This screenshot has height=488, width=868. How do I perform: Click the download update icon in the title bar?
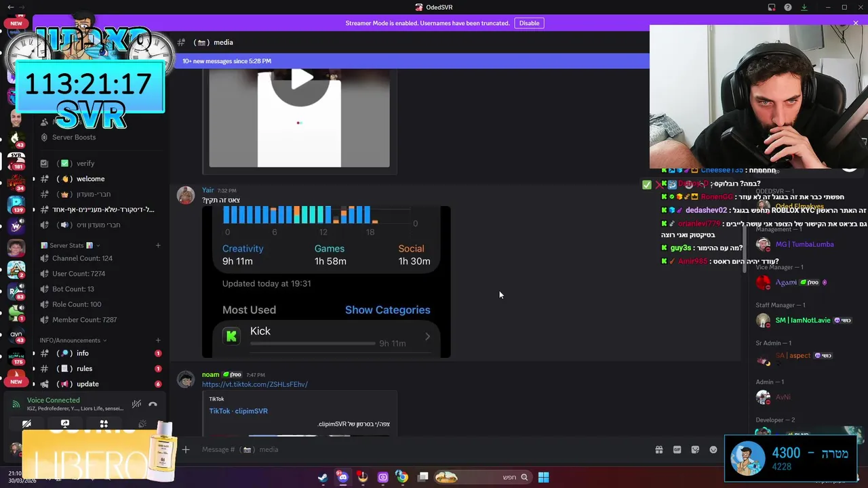point(804,7)
